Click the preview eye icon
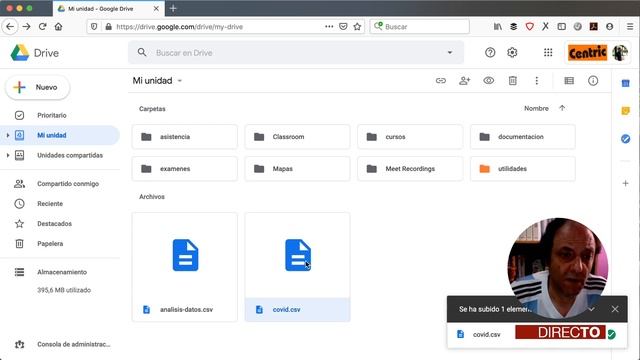Screen dimensions: 640x360 (489, 81)
